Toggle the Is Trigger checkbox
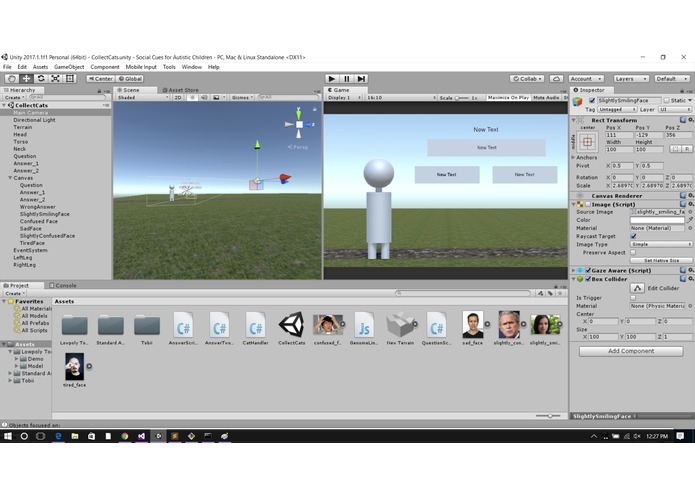Viewport: 695px width, 494px height. [633, 298]
